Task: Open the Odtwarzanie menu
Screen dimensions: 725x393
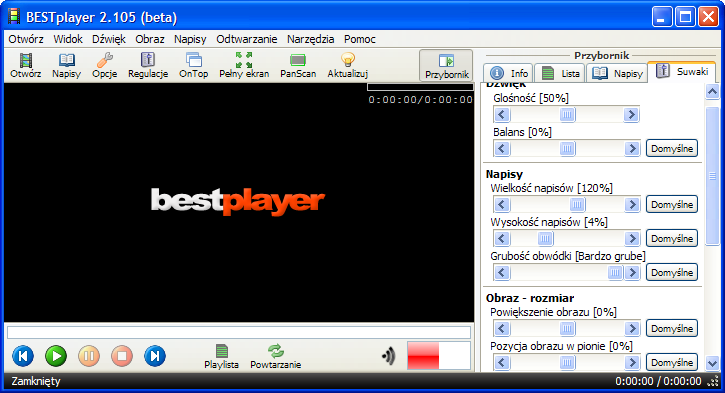Action: click(246, 39)
